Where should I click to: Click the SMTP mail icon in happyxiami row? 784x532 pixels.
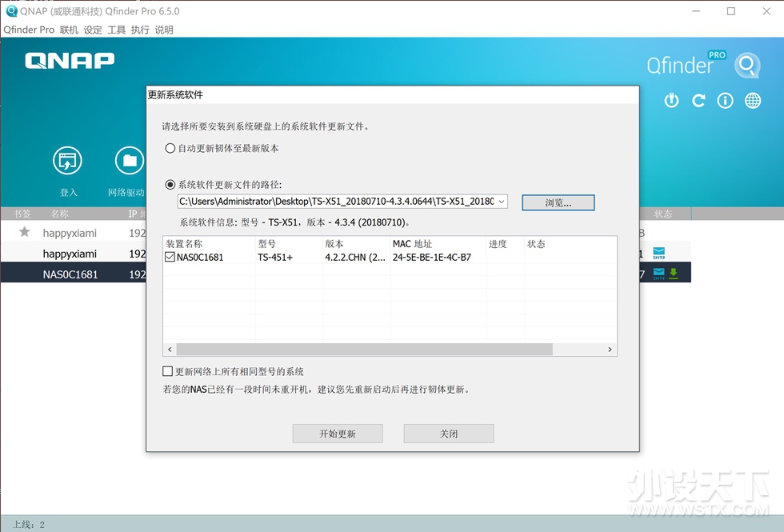click(659, 253)
